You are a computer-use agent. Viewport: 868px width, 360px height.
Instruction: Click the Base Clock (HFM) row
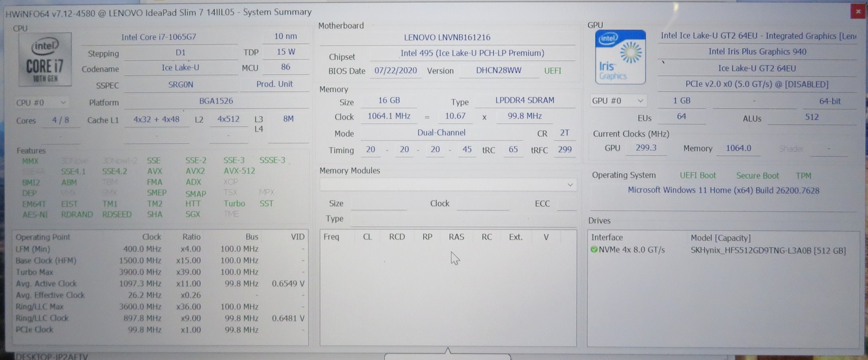pos(160,260)
